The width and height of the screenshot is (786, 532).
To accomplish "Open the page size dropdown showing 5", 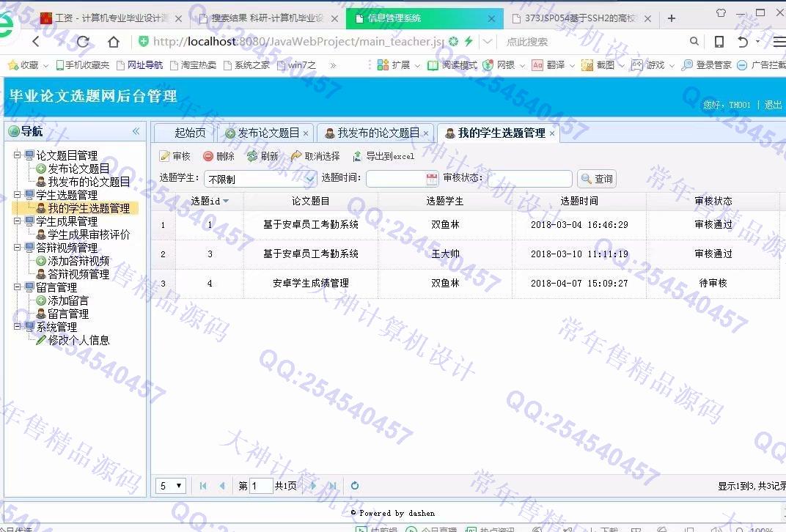I will tap(171, 486).
